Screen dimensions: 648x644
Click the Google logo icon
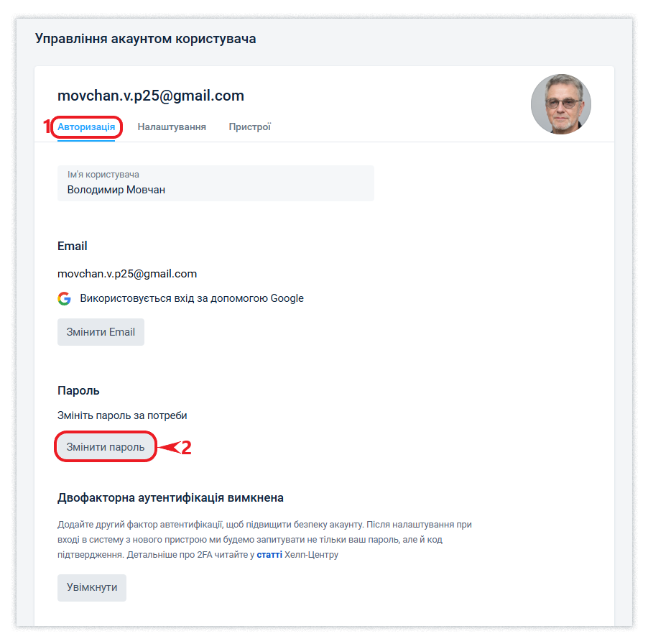pyautogui.click(x=65, y=298)
